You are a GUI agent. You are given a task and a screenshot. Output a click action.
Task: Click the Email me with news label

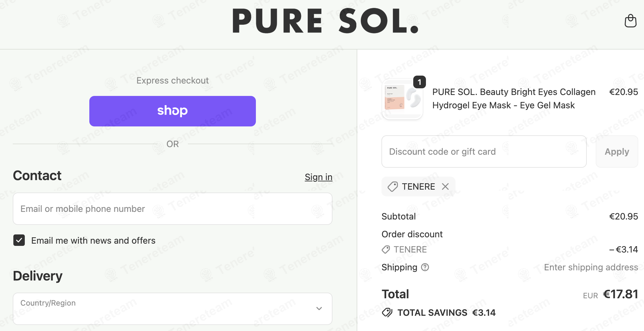point(93,240)
